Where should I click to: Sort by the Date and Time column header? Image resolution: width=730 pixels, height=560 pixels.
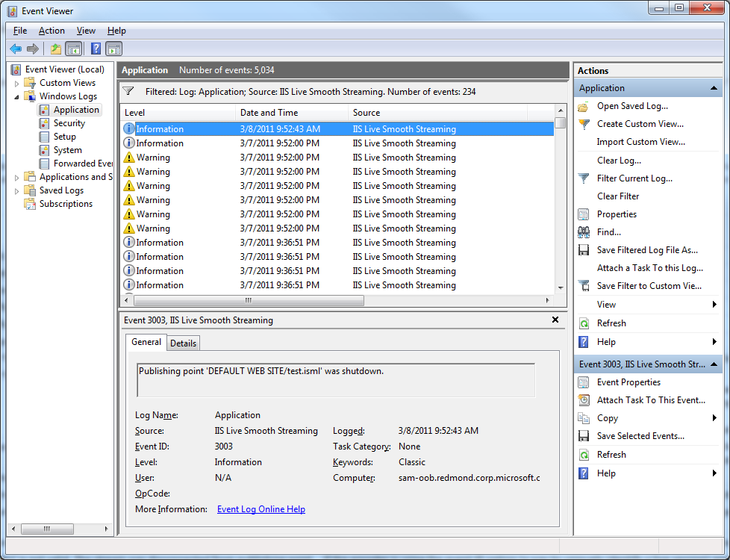pos(292,112)
